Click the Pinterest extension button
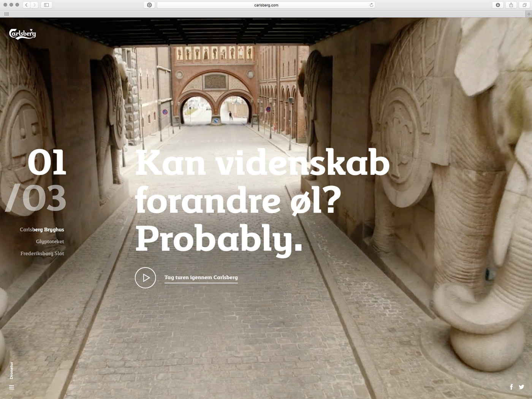This screenshot has height=399, width=532. coord(149,5)
